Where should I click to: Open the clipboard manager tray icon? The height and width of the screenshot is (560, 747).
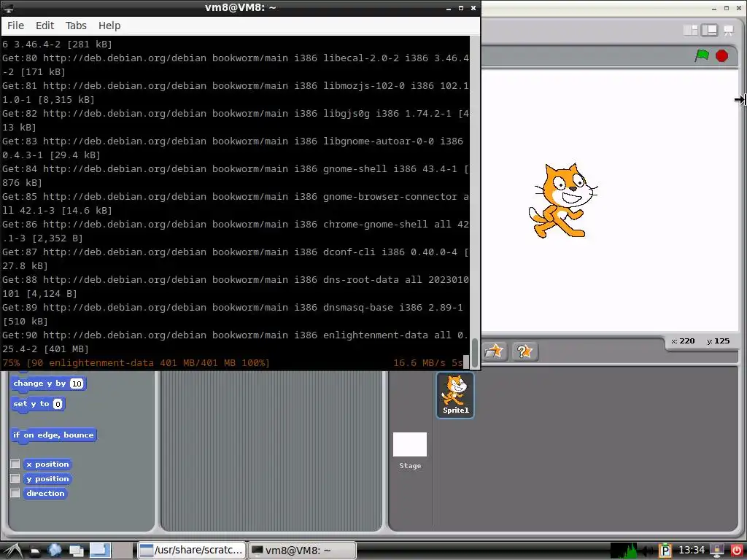pos(665,551)
